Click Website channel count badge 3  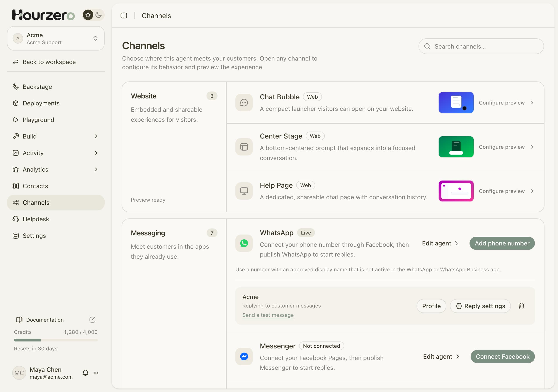[x=212, y=96]
